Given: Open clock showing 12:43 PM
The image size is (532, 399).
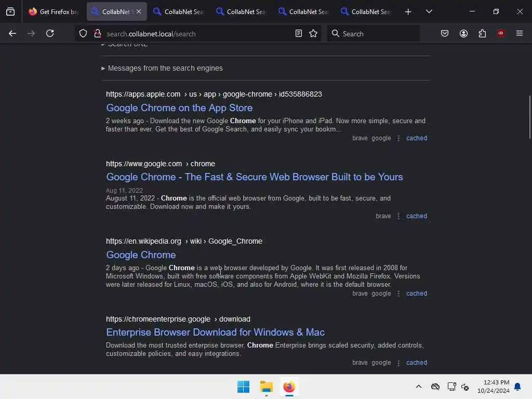Looking at the screenshot, I should pos(494,387).
